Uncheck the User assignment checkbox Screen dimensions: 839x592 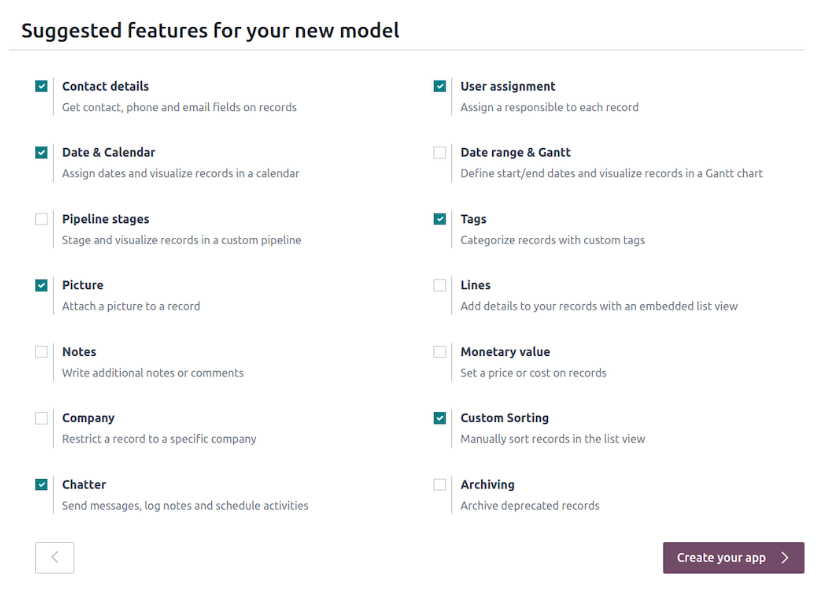point(440,85)
